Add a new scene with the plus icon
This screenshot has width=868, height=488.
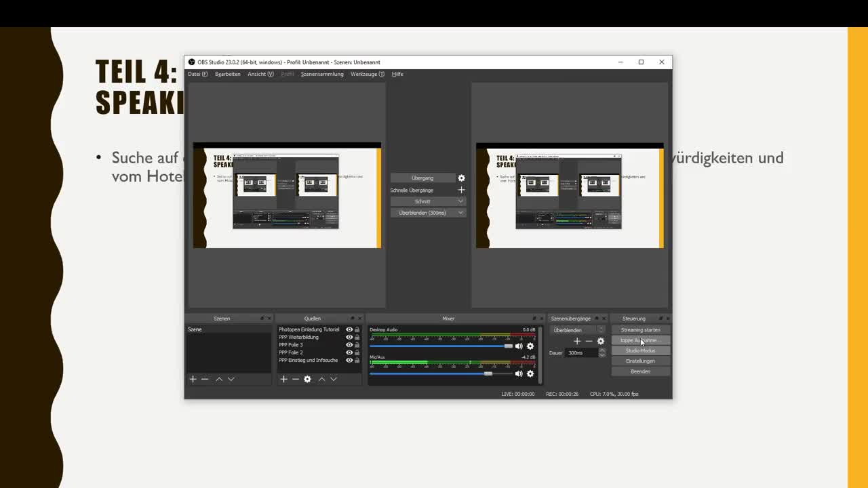coord(193,379)
